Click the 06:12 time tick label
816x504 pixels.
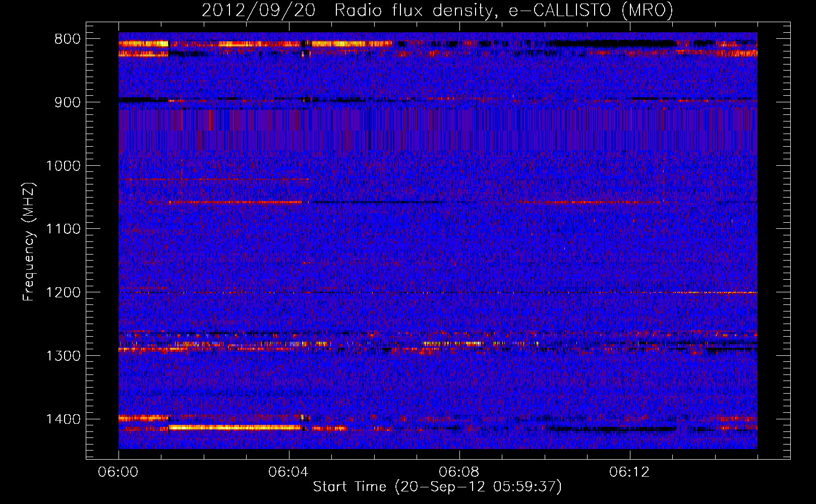pyautogui.click(x=629, y=472)
